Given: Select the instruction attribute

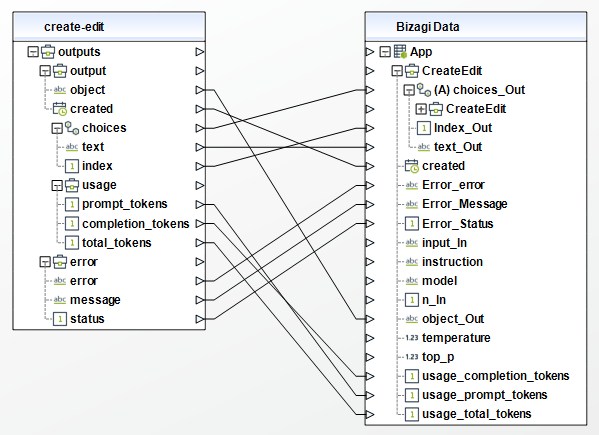Looking at the screenshot, I should click(452, 262).
